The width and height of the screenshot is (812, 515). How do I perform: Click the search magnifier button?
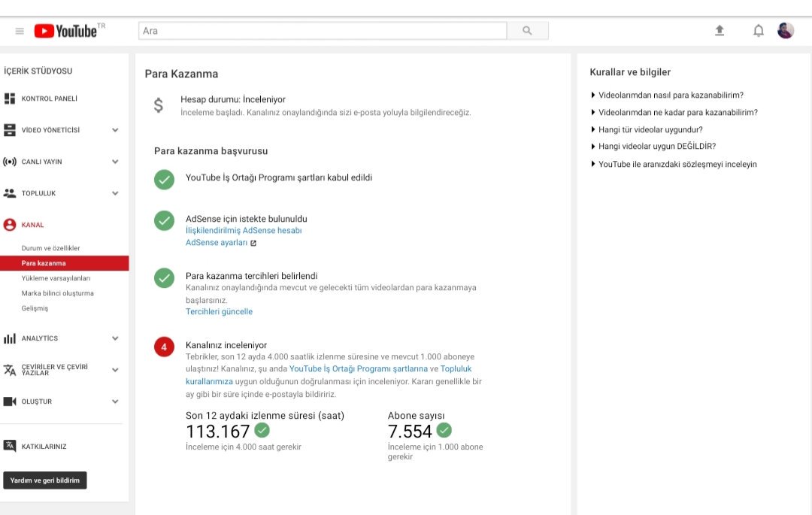tap(527, 31)
